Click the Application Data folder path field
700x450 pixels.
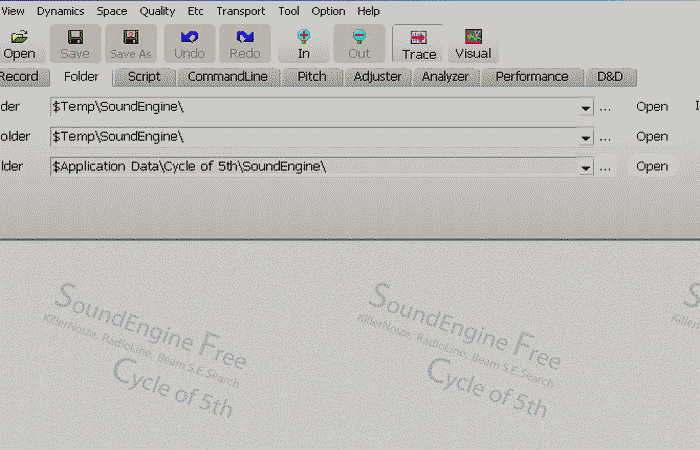click(310, 167)
